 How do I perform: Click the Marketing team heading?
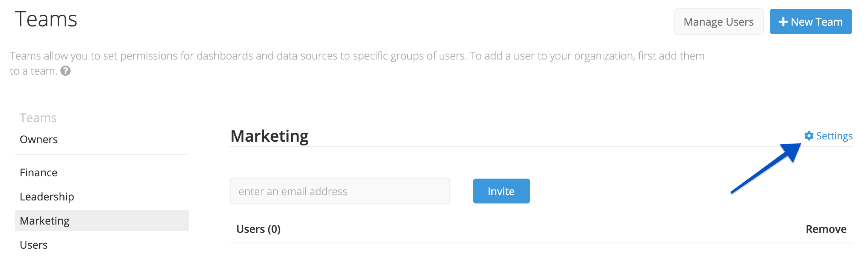pyautogui.click(x=269, y=136)
